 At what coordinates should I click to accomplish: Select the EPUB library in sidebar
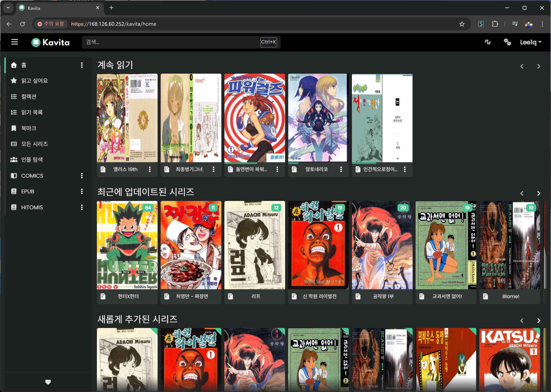click(28, 191)
